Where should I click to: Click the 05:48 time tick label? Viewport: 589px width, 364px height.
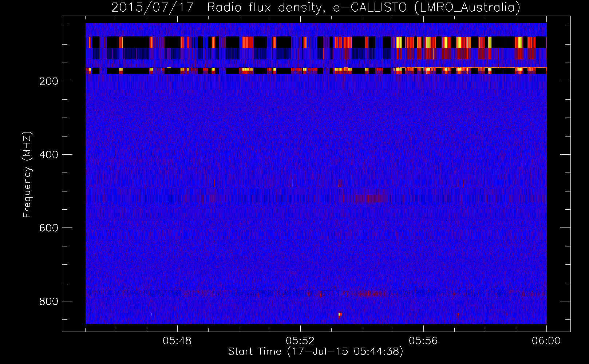tap(177, 341)
